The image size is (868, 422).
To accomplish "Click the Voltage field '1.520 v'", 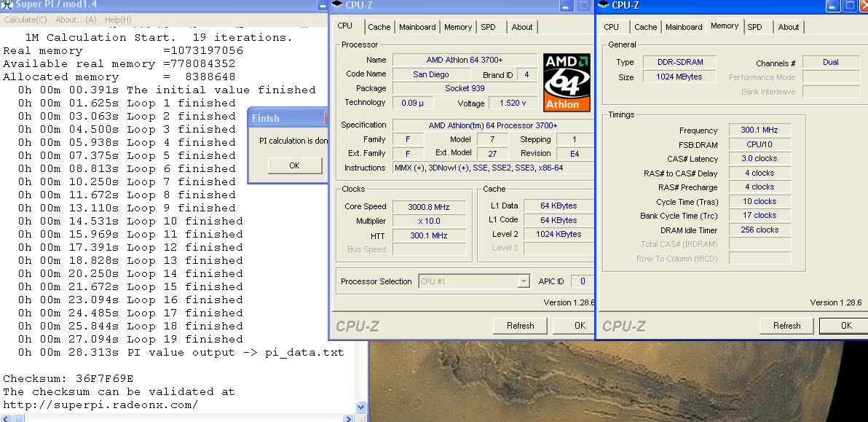I will tap(512, 103).
